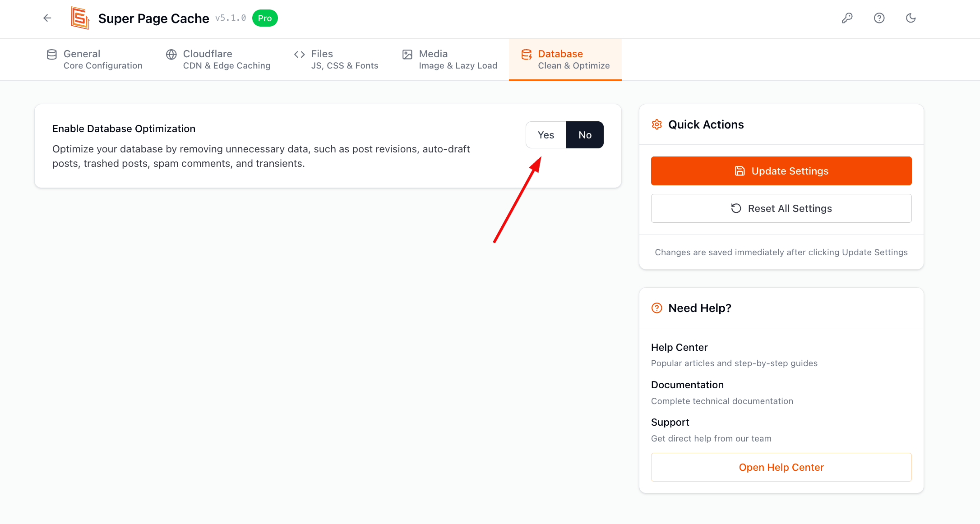The width and height of the screenshot is (980, 524).
Task: Click the help question mark icon
Action: pyautogui.click(x=879, y=18)
